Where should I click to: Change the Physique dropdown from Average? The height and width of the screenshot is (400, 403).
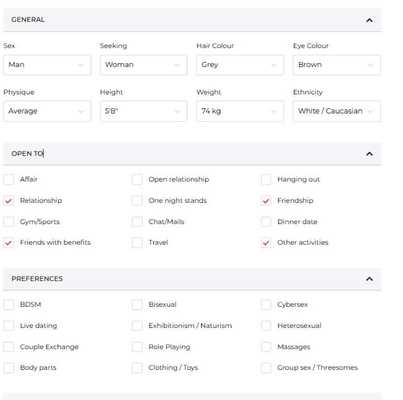(47, 111)
